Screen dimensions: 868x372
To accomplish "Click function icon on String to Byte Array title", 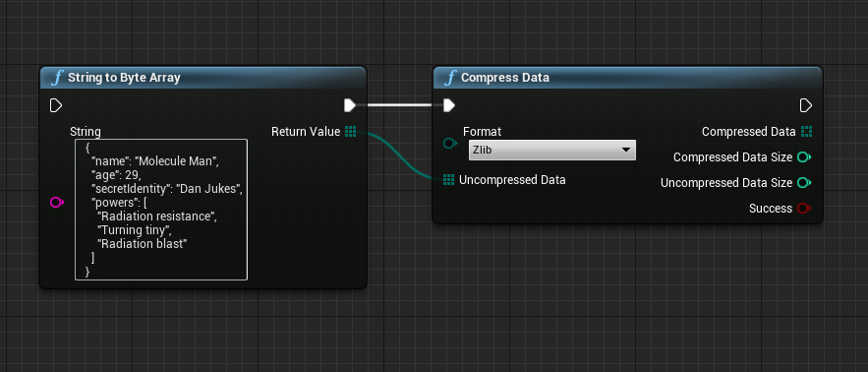I will (57, 78).
